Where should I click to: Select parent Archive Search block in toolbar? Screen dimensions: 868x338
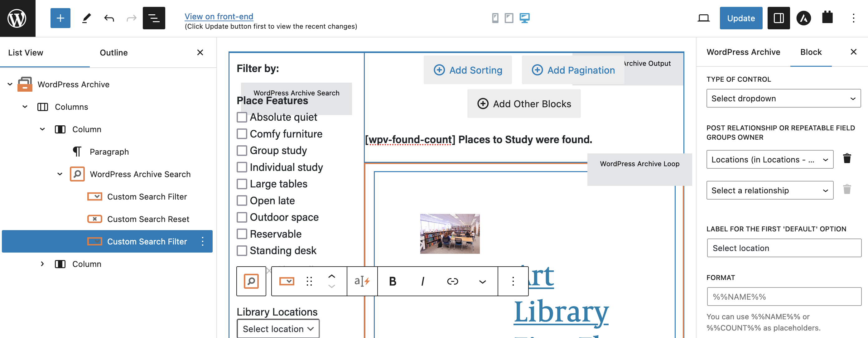[x=251, y=281]
